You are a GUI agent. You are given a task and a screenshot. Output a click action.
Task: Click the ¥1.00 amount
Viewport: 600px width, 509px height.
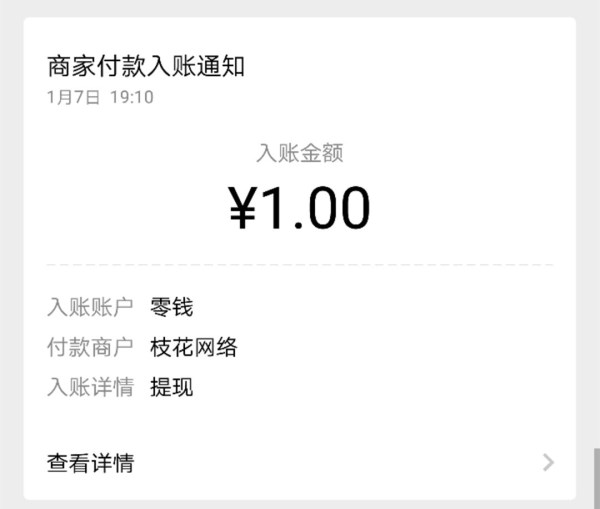pos(299,208)
